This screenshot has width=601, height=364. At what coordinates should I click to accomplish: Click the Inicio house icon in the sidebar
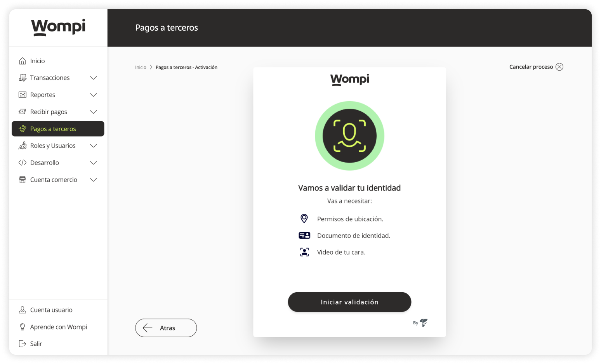pyautogui.click(x=23, y=61)
